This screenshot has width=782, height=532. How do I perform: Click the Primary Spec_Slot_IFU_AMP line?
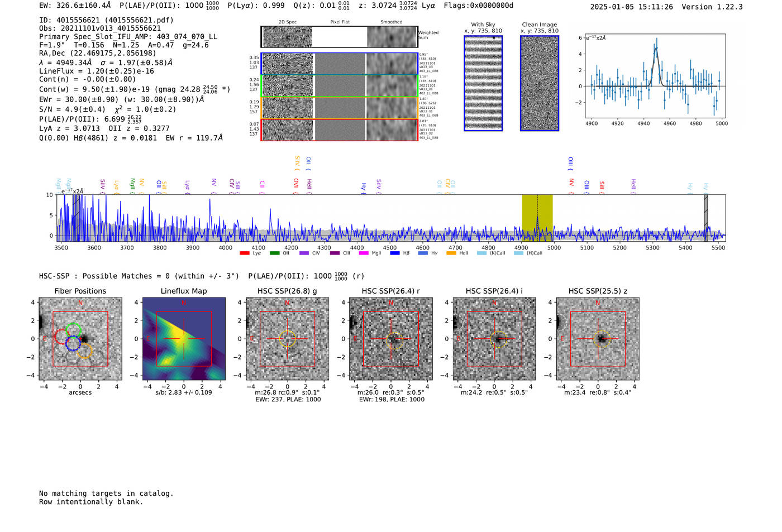(128, 37)
